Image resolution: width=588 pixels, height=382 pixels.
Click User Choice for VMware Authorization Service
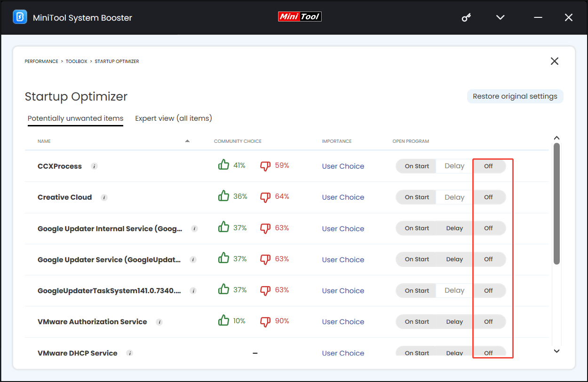(343, 322)
